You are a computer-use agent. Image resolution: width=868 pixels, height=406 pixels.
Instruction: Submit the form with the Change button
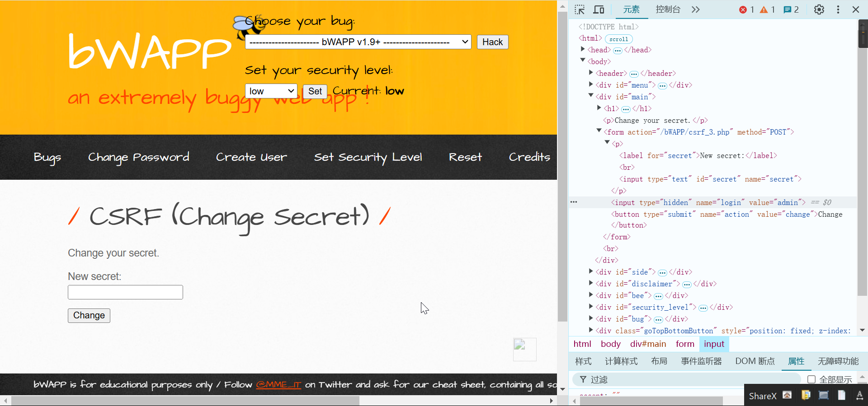[x=89, y=315]
